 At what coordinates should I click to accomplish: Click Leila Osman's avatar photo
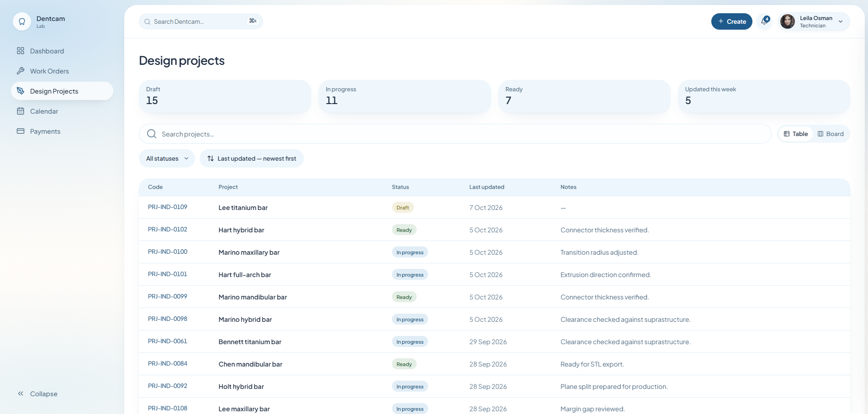pyautogui.click(x=788, y=21)
